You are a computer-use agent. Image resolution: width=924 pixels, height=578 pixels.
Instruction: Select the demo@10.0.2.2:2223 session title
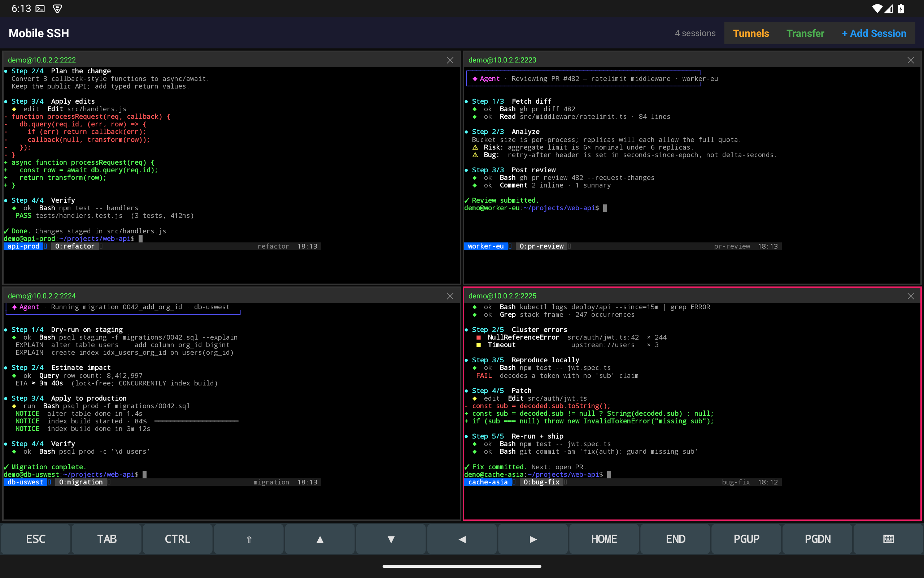coord(502,60)
